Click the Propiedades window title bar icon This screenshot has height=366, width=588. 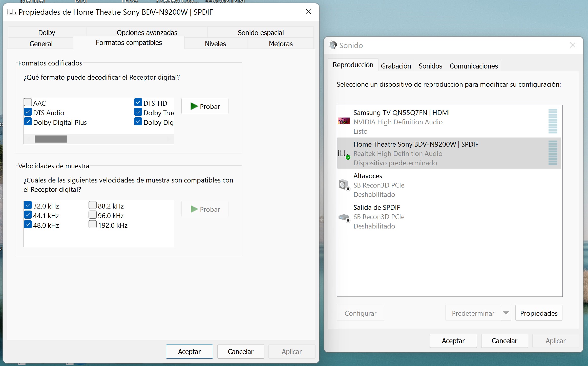point(12,12)
